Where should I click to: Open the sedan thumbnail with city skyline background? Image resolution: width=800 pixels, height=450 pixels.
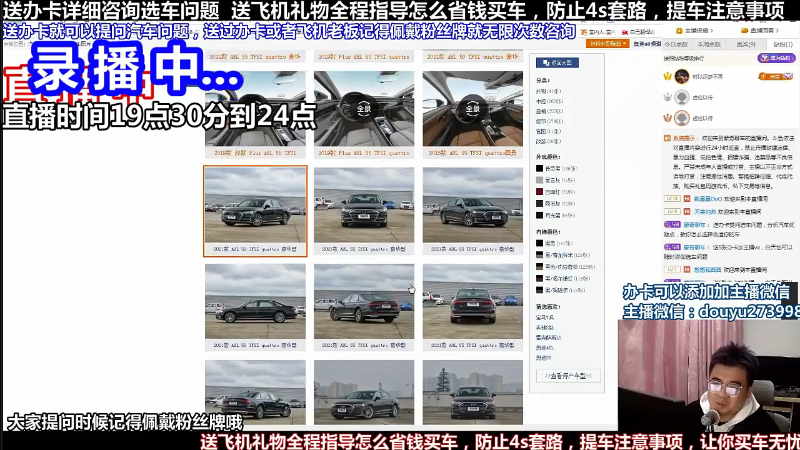point(364,392)
